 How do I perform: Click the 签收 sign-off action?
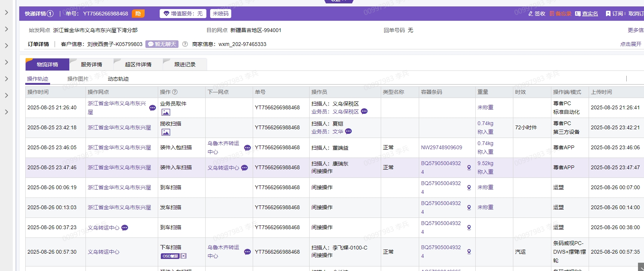[x=537, y=14]
